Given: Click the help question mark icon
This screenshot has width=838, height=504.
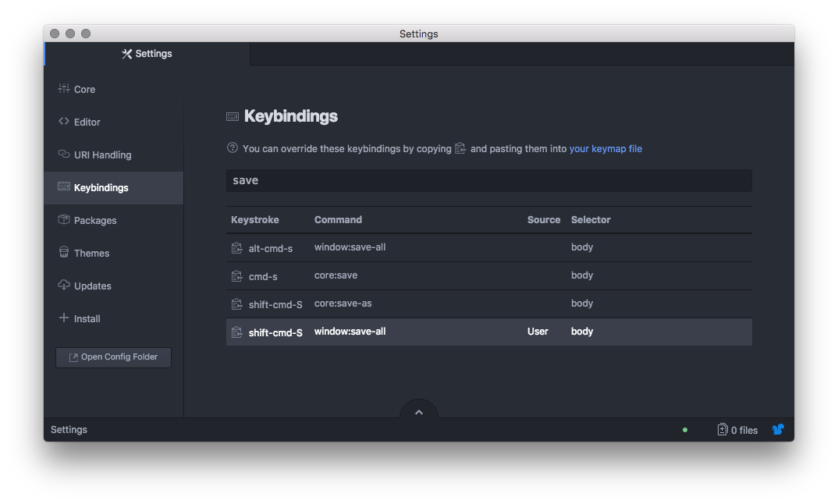Looking at the screenshot, I should click(233, 148).
